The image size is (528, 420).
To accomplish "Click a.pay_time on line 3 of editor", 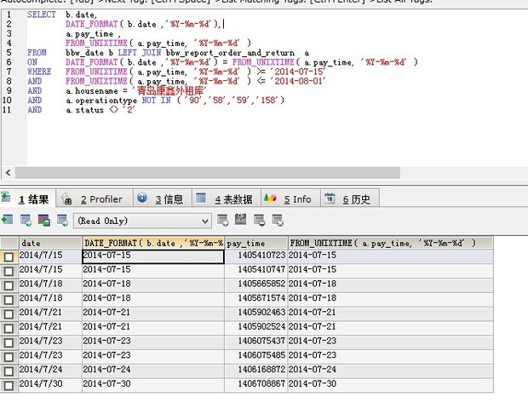I will click(89, 34).
